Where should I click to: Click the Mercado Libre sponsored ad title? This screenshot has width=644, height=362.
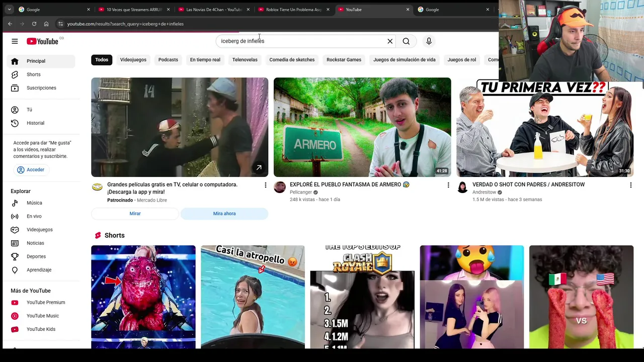172,188
